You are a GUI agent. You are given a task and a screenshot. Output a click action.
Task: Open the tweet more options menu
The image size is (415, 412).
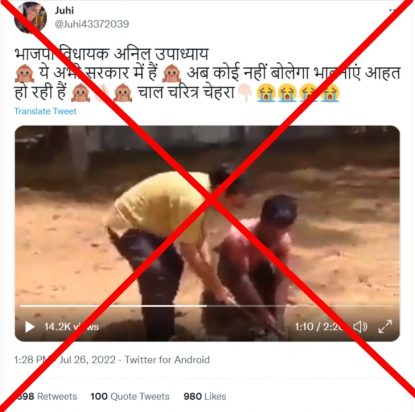pos(393,10)
